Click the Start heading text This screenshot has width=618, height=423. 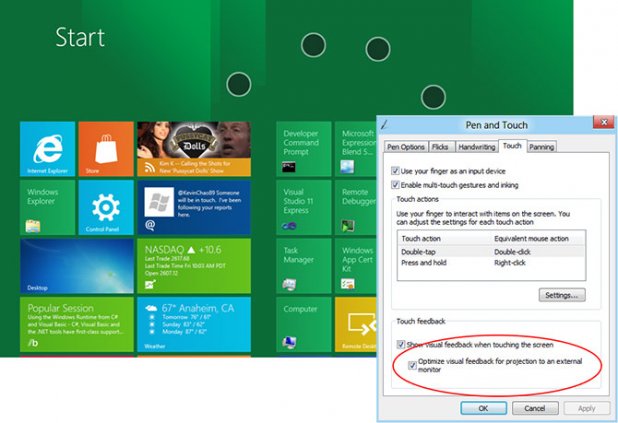80,37
